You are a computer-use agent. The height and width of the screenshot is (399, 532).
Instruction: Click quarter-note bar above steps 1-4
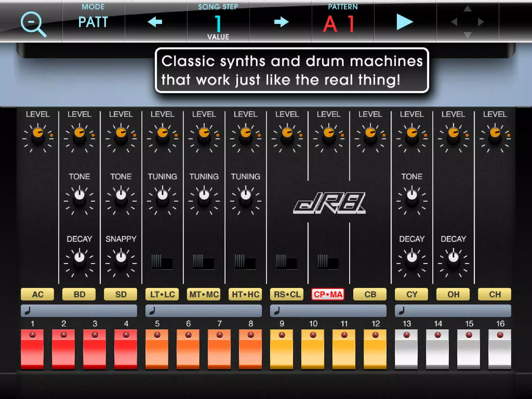point(79,310)
